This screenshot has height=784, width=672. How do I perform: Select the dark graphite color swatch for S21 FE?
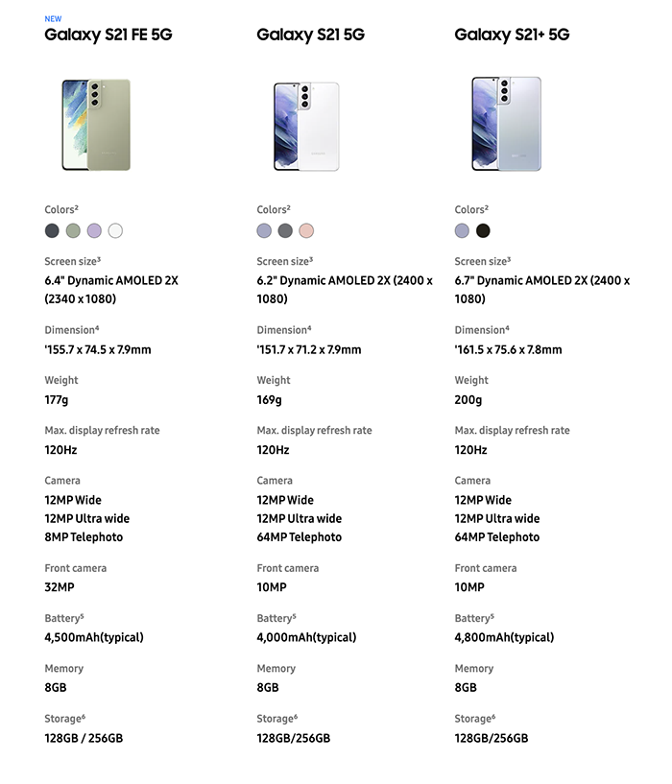[x=52, y=230]
